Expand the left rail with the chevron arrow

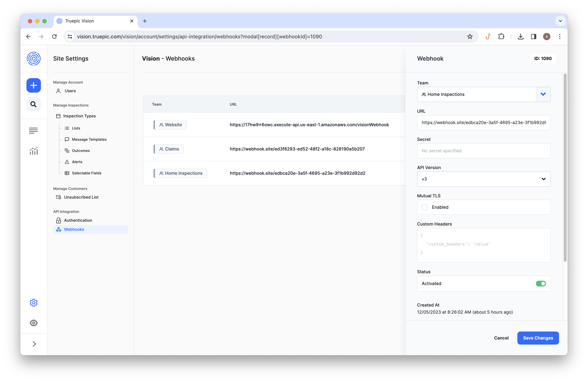point(34,344)
